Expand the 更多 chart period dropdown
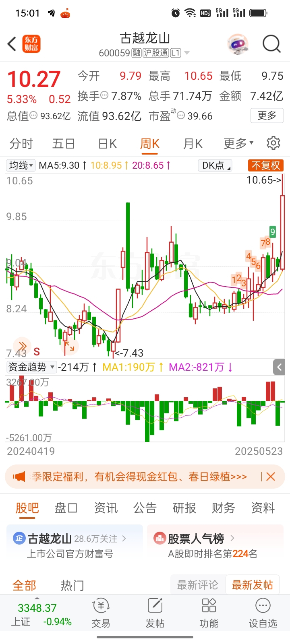 pos(238,143)
